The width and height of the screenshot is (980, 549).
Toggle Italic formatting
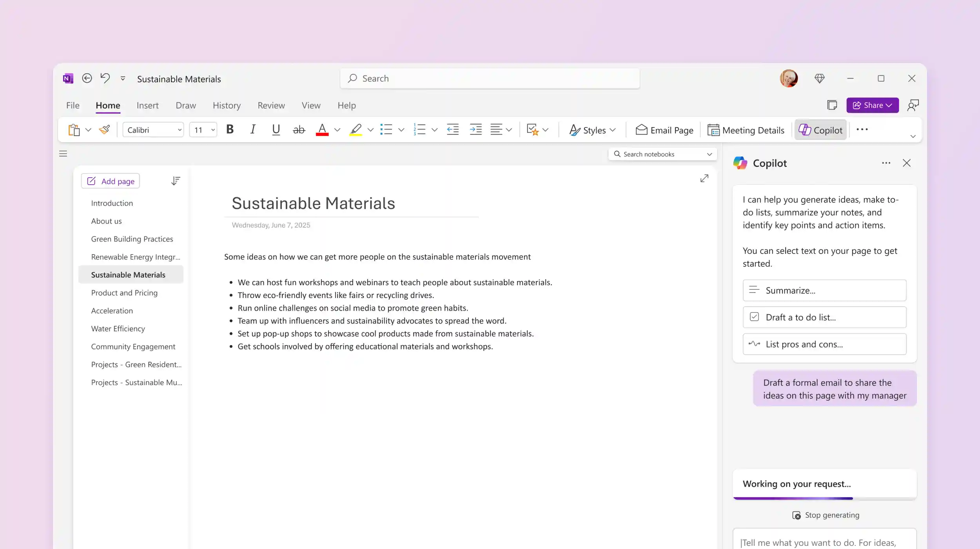[x=253, y=129]
